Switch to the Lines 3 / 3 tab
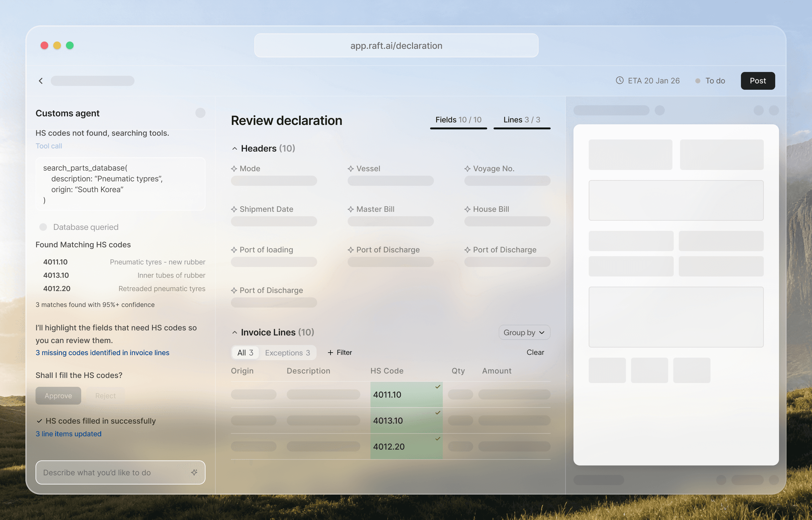Screen dimensions: 812x520 (x=521, y=120)
